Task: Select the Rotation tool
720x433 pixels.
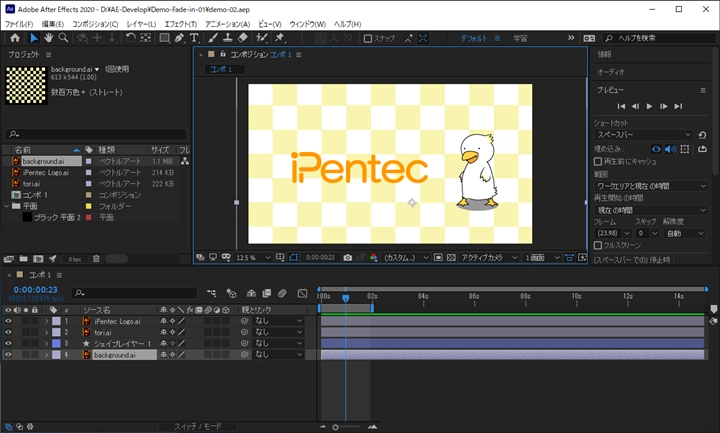Action: point(130,38)
